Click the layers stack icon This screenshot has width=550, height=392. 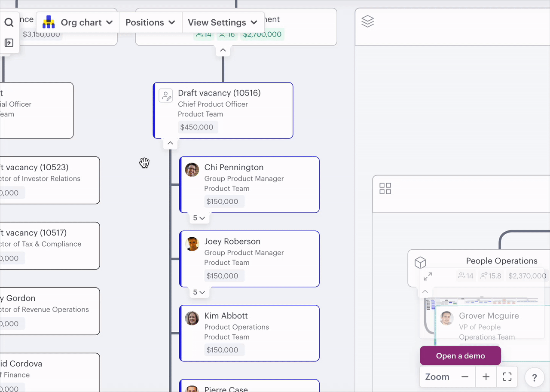coord(368,21)
